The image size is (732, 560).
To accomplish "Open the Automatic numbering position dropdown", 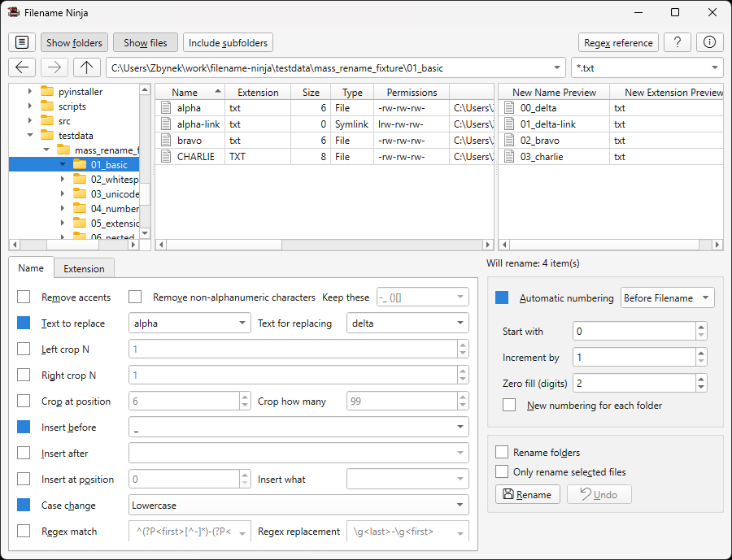I will 667,297.
